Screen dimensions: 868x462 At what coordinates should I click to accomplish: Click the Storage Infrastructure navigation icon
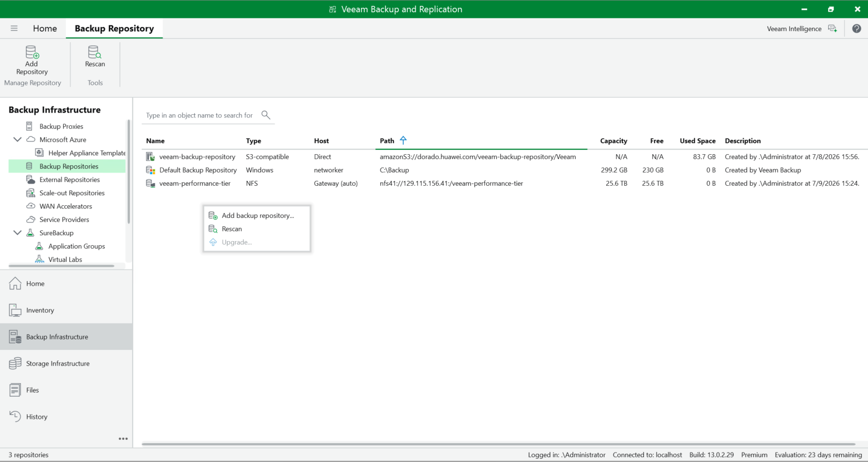[16, 363]
